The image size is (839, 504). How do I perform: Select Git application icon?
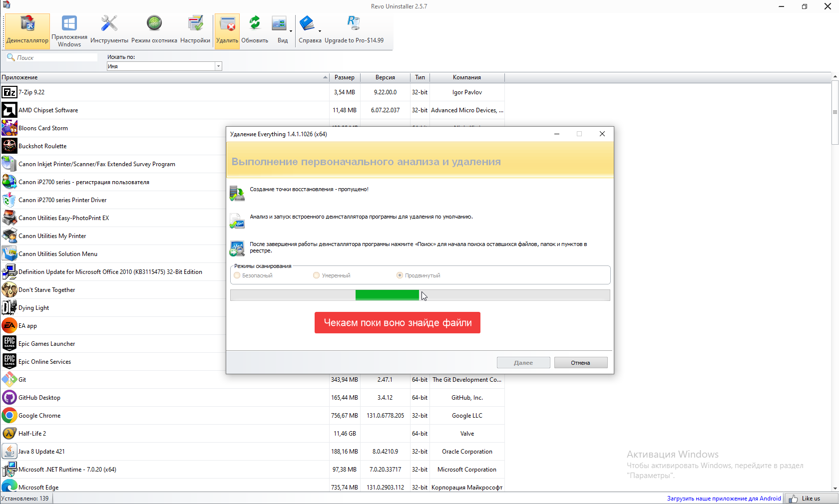click(x=9, y=380)
